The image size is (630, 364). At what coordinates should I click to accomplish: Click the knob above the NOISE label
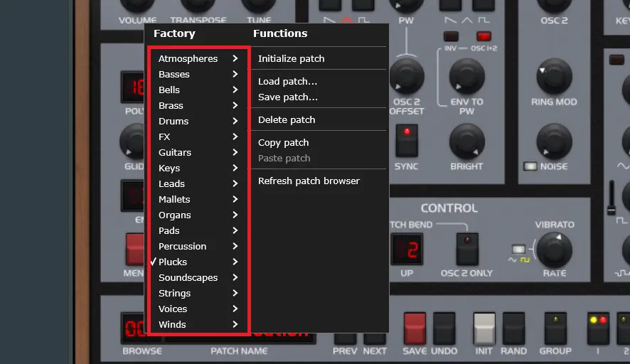pos(554,141)
